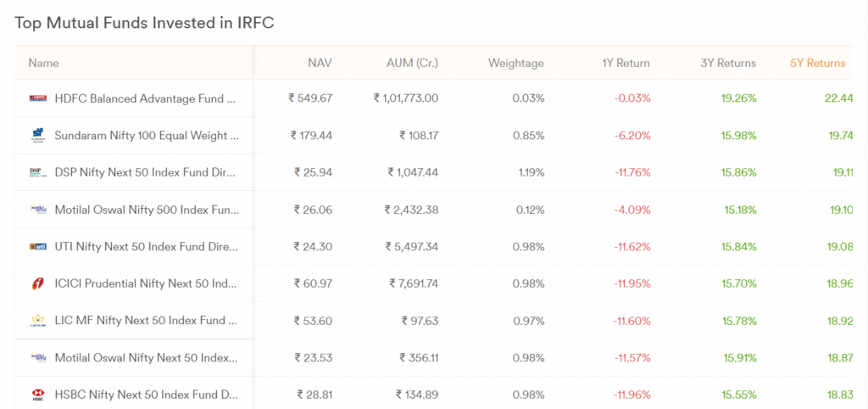This screenshot has width=868, height=409.
Task: Click AUM value ₹ 1,047.44
Action: (413, 173)
